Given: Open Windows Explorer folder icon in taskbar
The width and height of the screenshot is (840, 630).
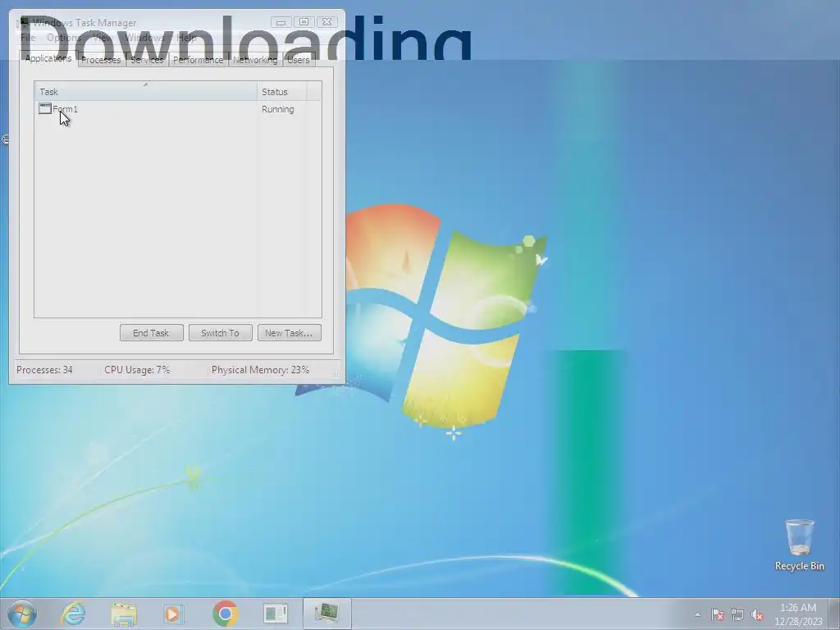Looking at the screenshot, I should coord(124,614).
